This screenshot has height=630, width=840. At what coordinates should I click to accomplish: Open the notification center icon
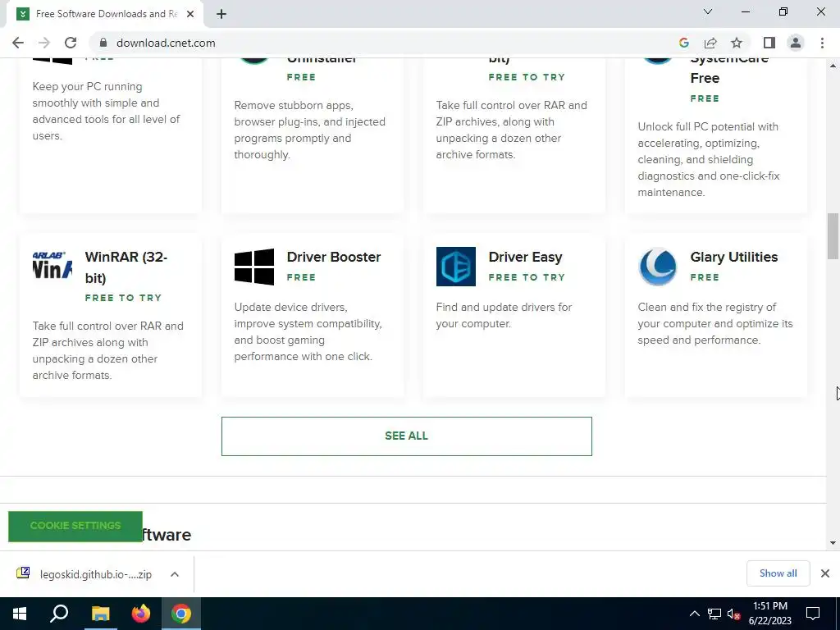coord(813,614)
